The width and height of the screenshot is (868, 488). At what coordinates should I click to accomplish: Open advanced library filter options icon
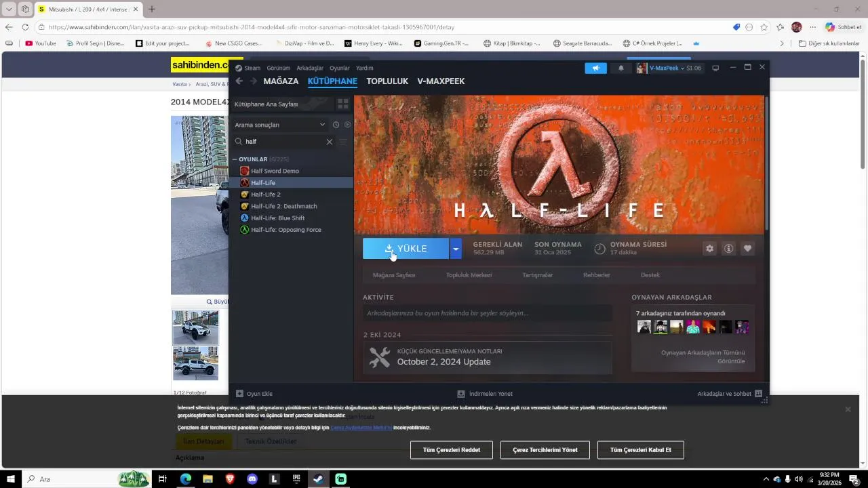(x=343, y=142)
